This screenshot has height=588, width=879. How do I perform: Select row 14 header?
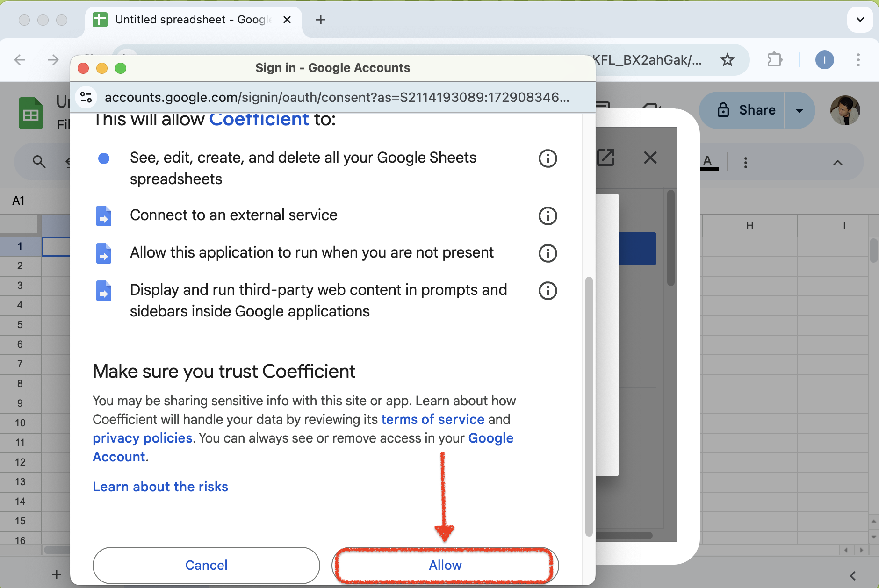click(x=21, y=501)
